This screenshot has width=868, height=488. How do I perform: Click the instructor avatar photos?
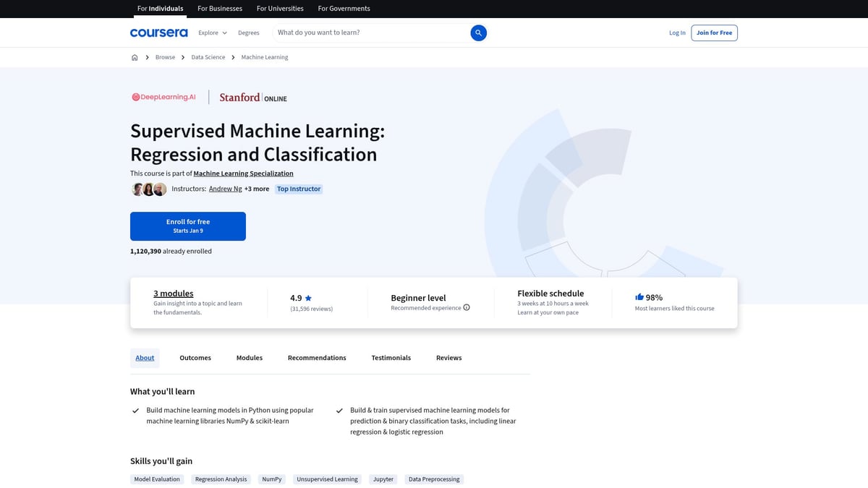(149, 189)
